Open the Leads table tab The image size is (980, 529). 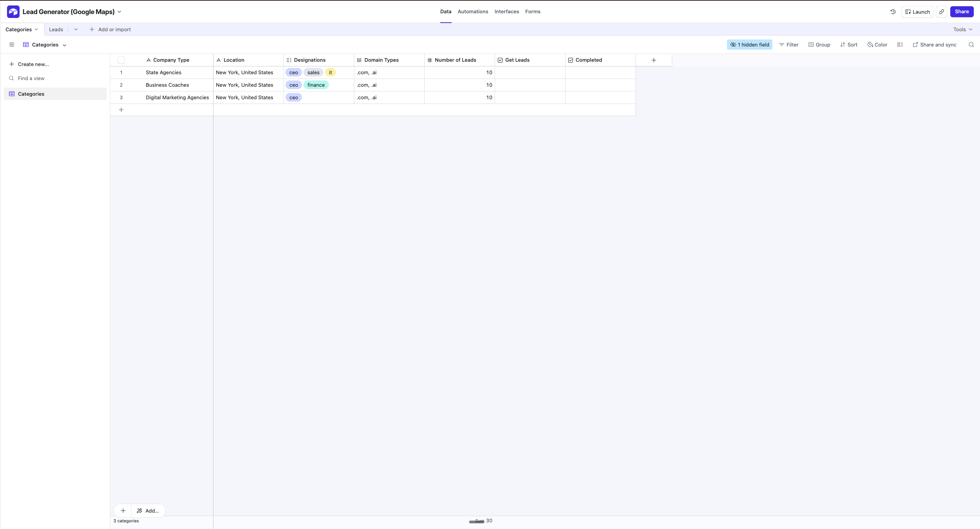coord(56,30)
